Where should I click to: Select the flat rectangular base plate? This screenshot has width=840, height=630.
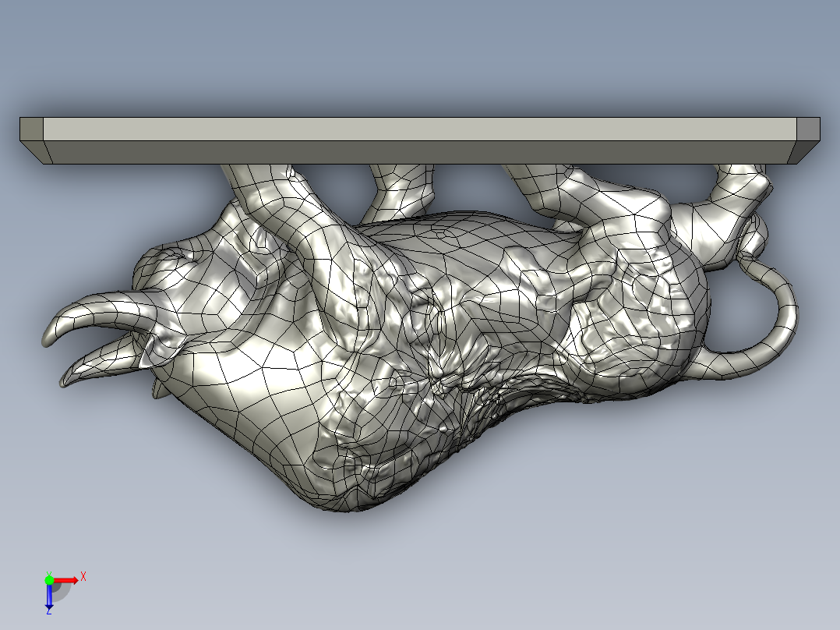tap(419, 140)
